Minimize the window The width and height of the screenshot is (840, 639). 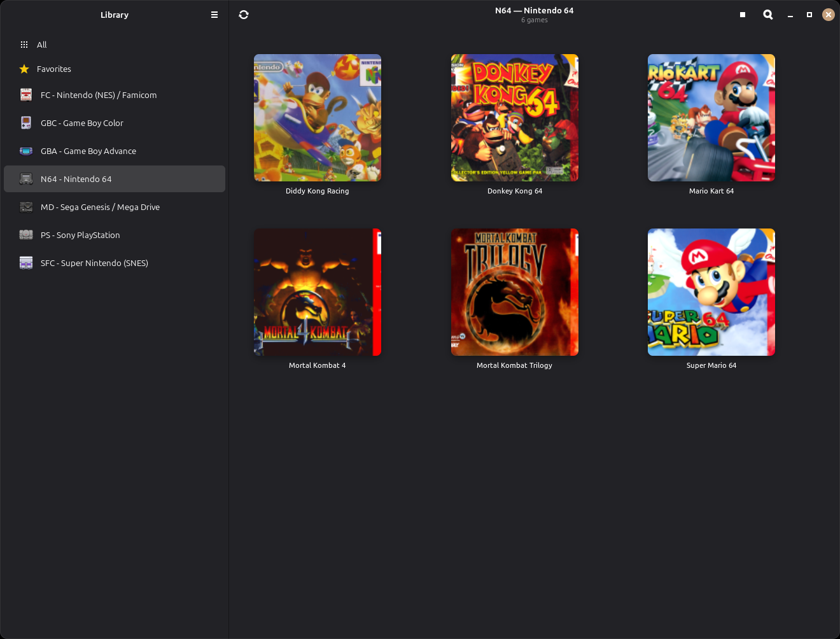pos(790,15)
